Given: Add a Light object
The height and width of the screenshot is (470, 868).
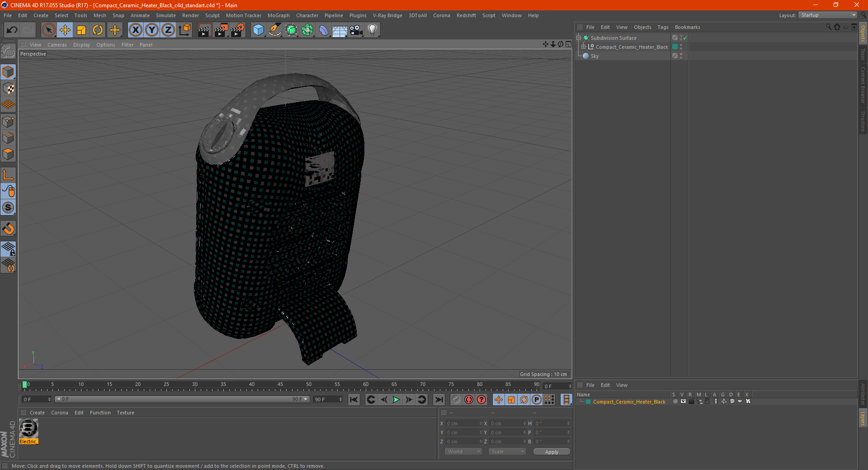Looking at the screenshot, I should (372, 30).
